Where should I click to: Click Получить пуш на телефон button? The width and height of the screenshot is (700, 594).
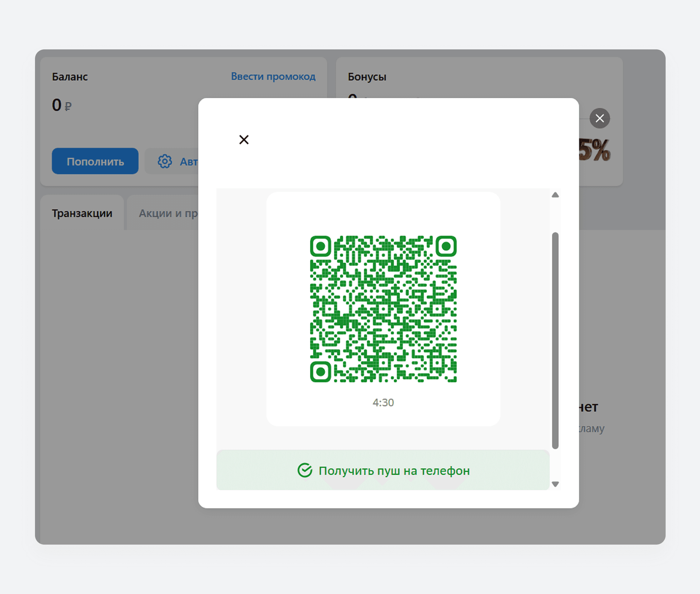[x=383, y=470]
